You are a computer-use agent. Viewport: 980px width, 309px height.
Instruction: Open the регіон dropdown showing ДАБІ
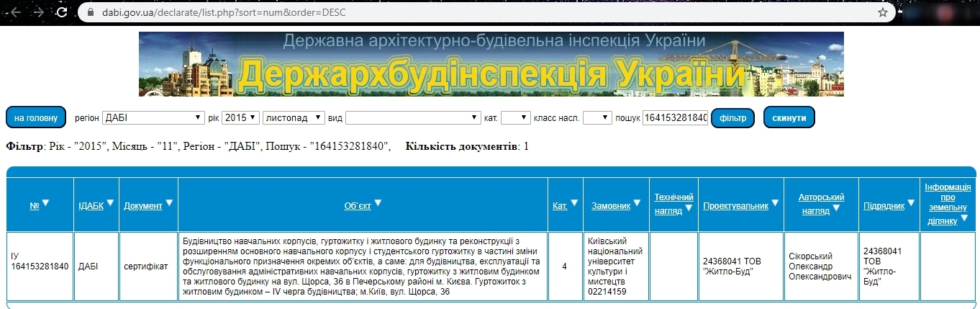pos(154,117)
